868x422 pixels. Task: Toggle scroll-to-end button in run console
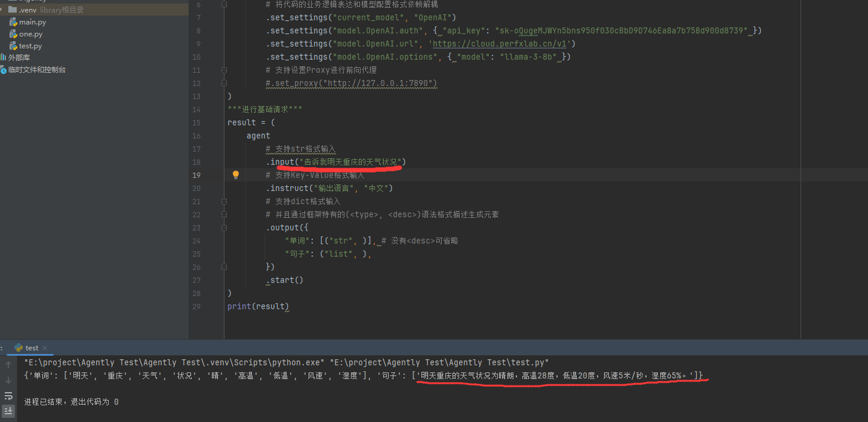[8, 411]
